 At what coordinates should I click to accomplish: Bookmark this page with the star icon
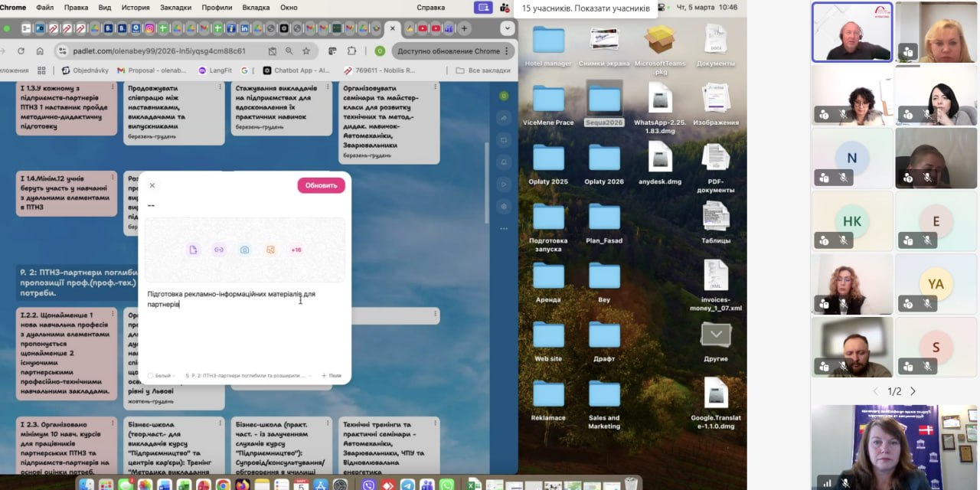pos(306,51)
